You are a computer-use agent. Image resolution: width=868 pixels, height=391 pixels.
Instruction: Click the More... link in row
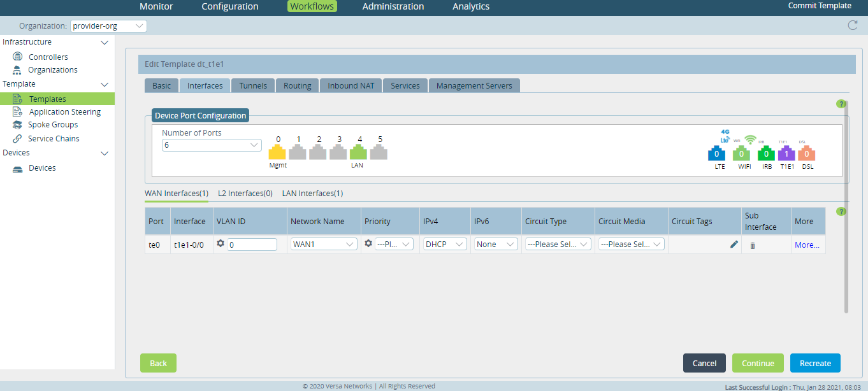coord(807,245)
